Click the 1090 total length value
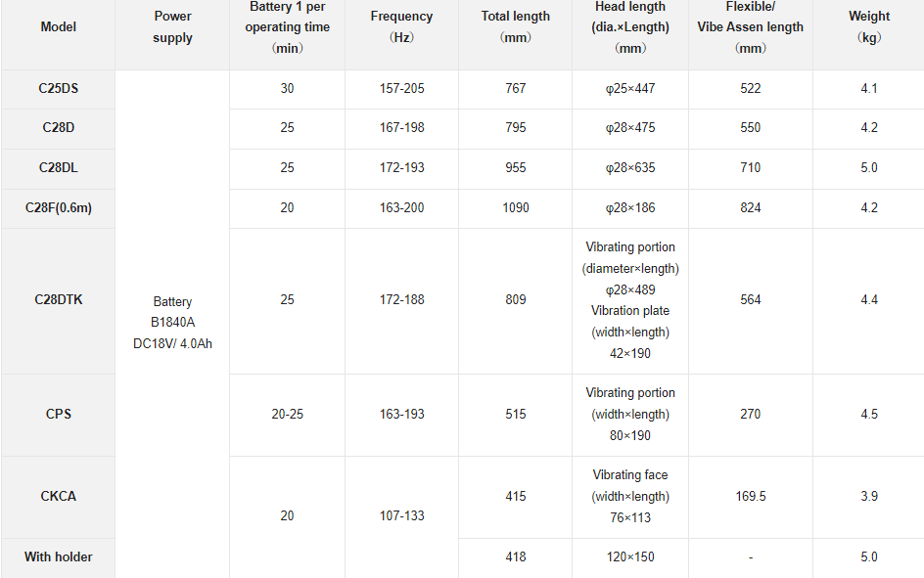 [515, 208]
